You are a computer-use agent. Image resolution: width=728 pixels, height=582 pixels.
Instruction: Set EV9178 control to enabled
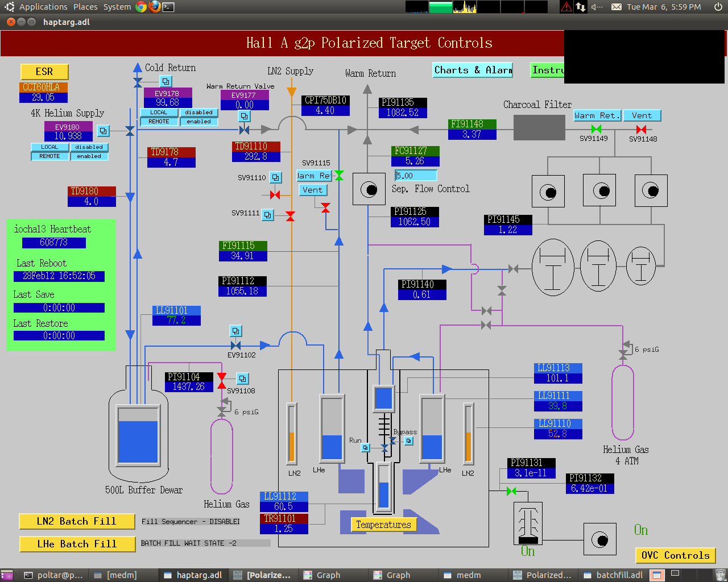199,122
